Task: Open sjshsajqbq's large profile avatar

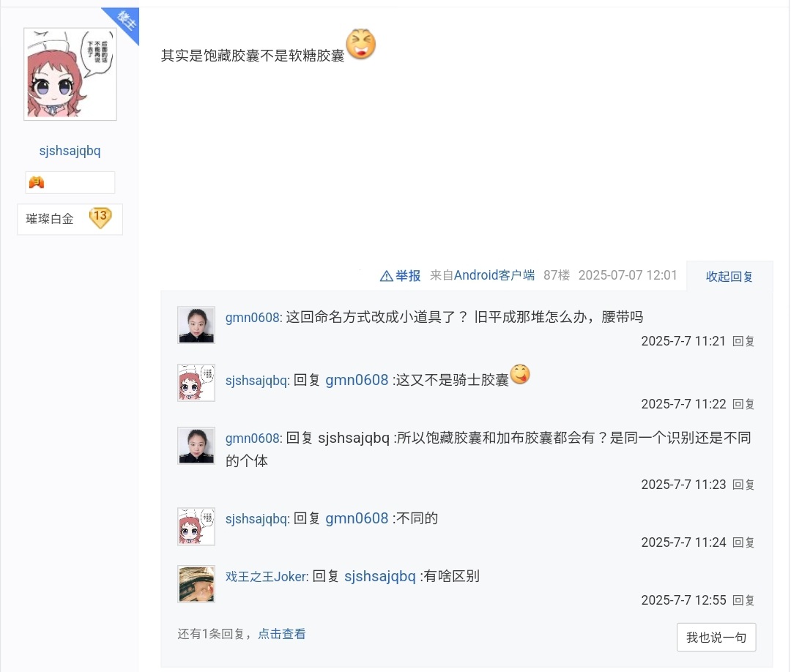Action: (x=70, y=74)
